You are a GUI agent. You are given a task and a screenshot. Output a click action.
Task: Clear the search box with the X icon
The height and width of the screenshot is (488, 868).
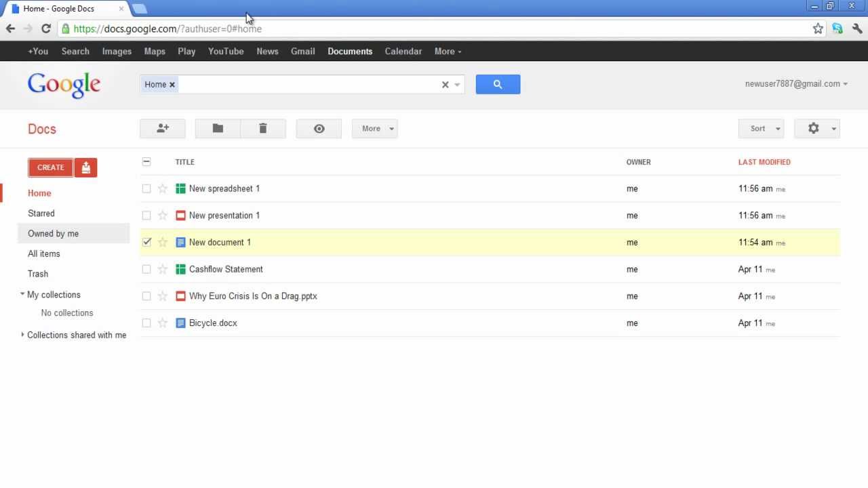pos(445,85)
